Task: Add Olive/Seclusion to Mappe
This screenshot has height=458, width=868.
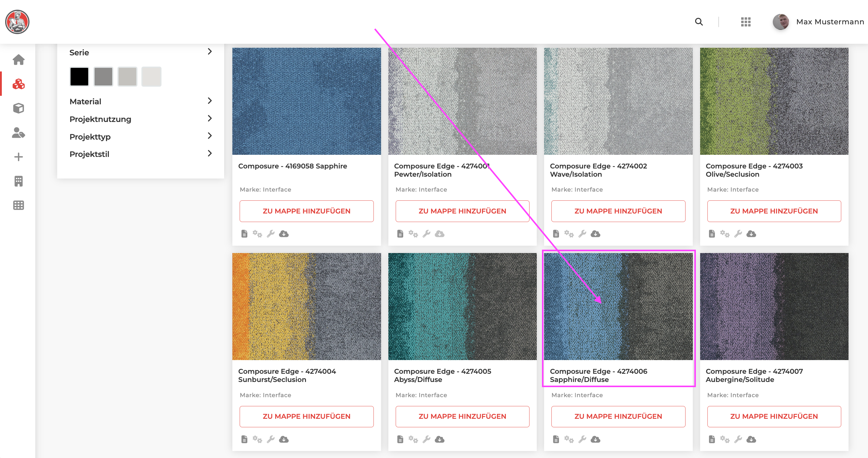Action: click(774, 211)
